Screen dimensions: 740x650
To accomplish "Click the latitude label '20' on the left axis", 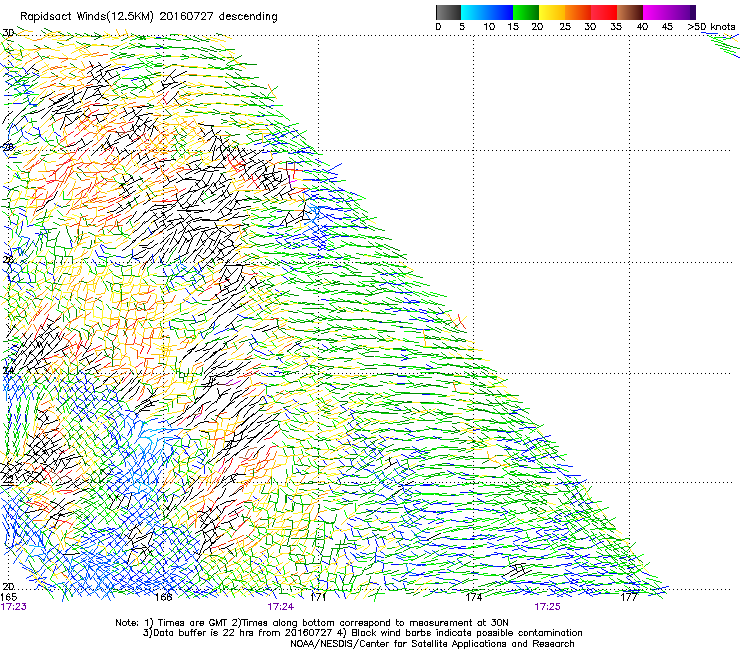I will click(x=8, y=586).
